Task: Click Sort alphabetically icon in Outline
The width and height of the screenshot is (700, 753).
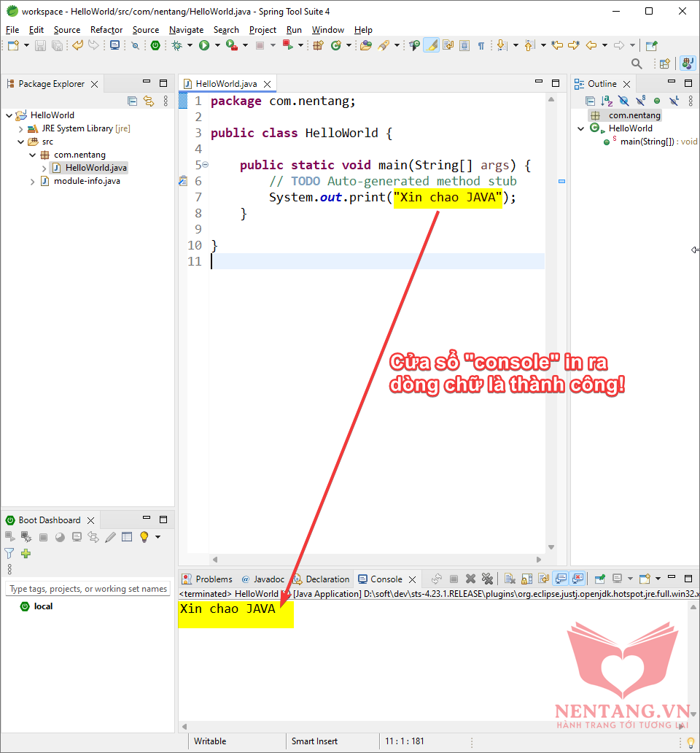Action: 607,101
